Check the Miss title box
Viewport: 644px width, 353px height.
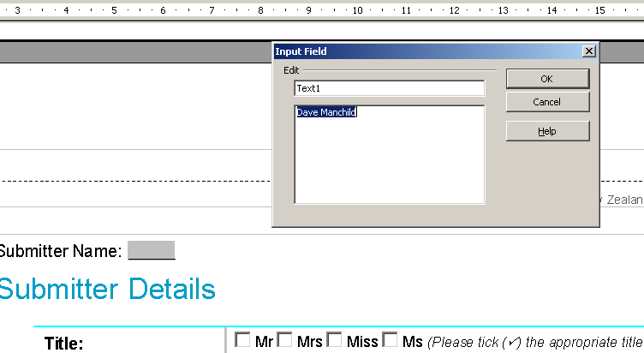335,340
